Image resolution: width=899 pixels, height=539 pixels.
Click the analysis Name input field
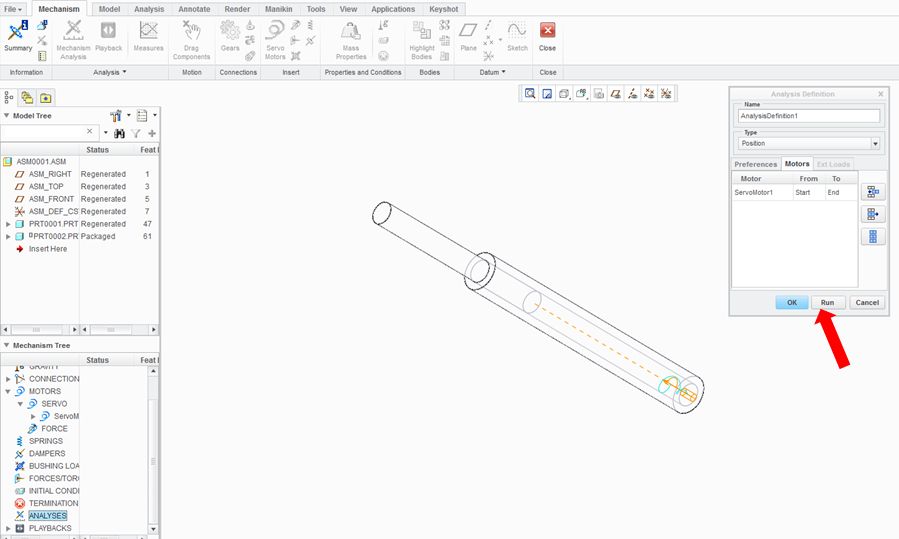808,116
